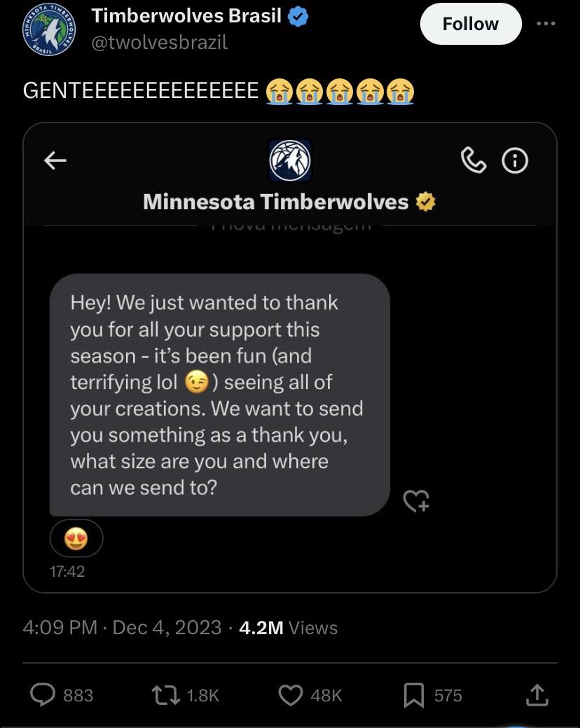Add a reaction with the heart-plus icon
The width and height of the screenshot is (580, 728).
416,500
